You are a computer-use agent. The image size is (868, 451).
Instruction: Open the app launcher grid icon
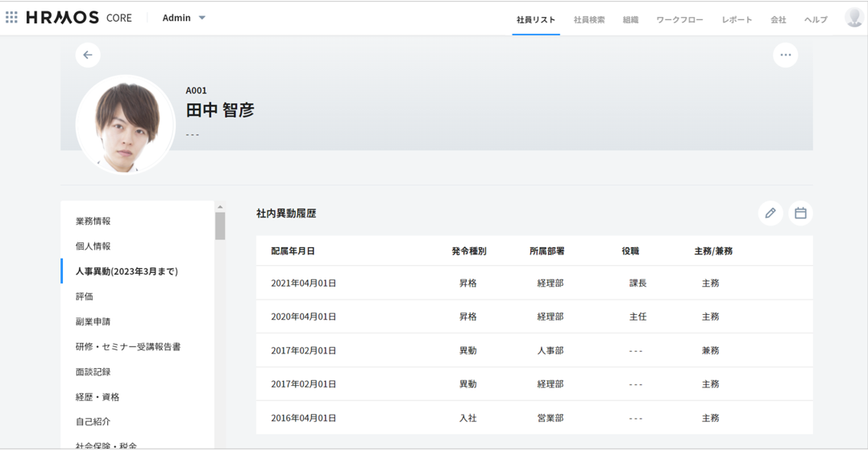(11, 18)
